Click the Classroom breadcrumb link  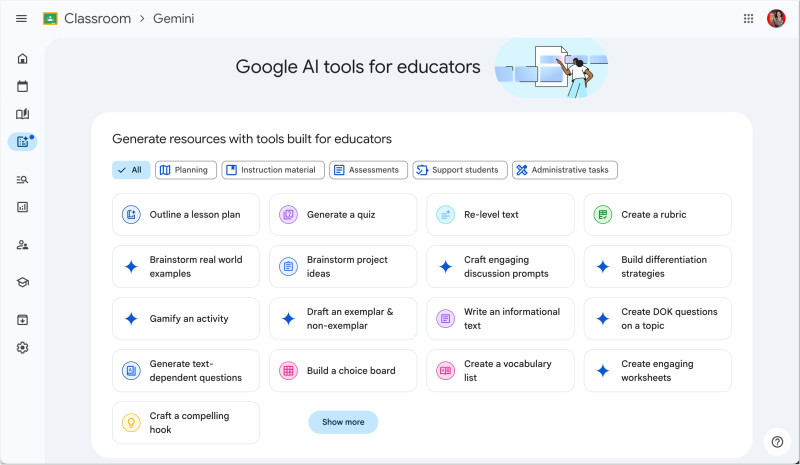pos(97,19)
